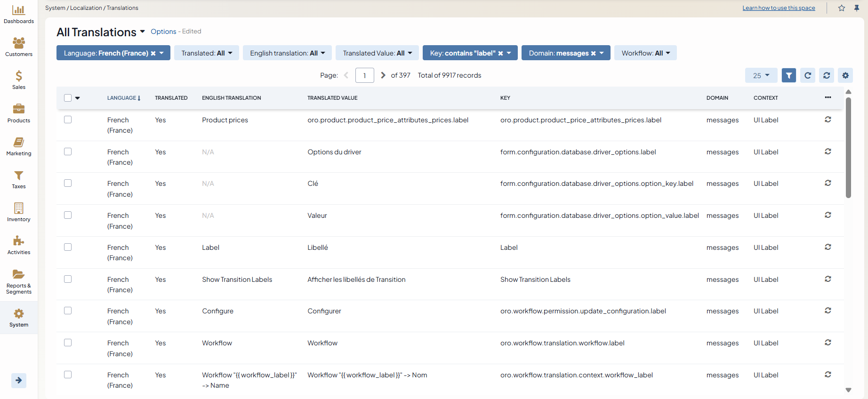868x399 pixels.
Task: Click the Options link beside title
Action: tap(163, 32)
